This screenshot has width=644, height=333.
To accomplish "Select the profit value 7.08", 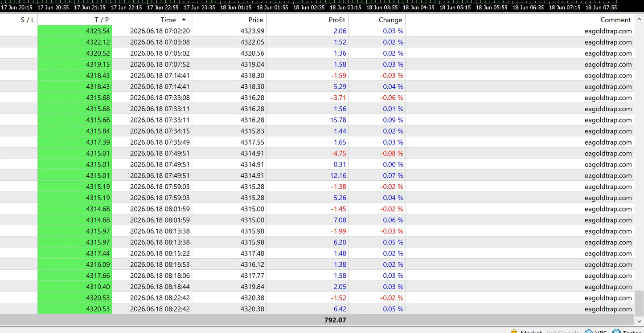I will pos(340,220).
